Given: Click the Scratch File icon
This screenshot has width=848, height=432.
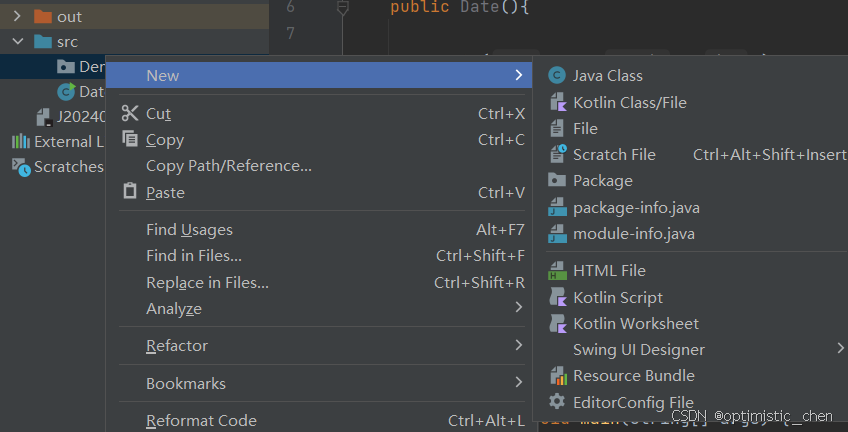Looking at the screenshot, I should [x=557, y=154].
